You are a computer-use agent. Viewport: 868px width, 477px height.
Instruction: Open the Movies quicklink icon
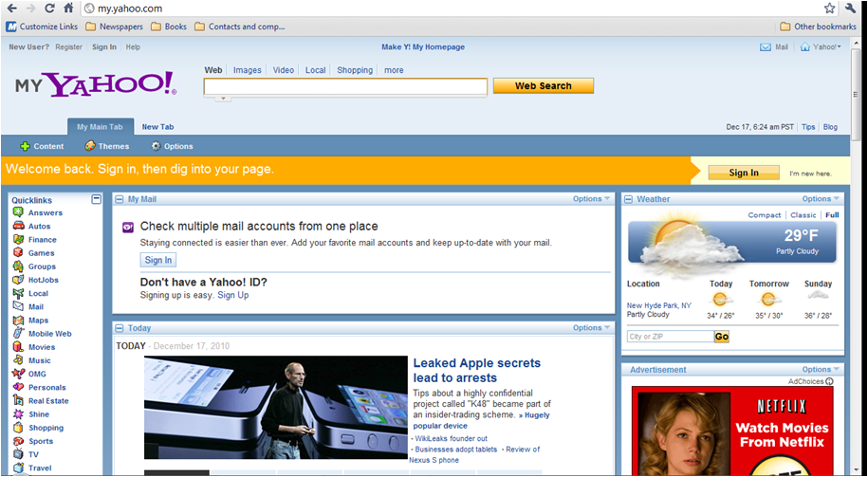pyautogui.click(x=18, y=347)
